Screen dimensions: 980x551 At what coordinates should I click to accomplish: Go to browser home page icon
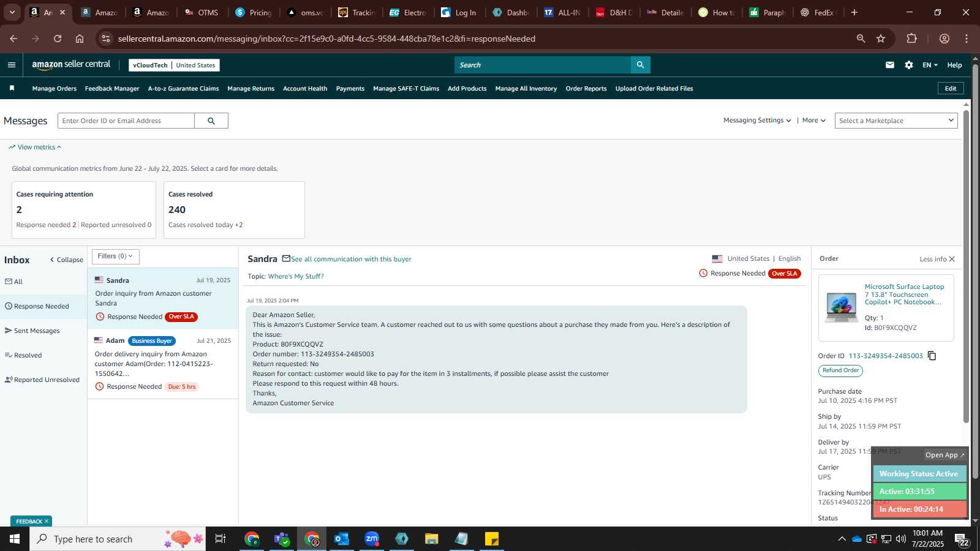click(80, 39)
